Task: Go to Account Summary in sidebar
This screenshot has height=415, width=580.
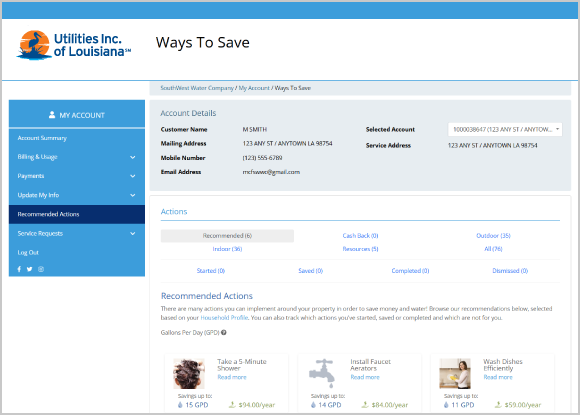Action: [42, 138]
